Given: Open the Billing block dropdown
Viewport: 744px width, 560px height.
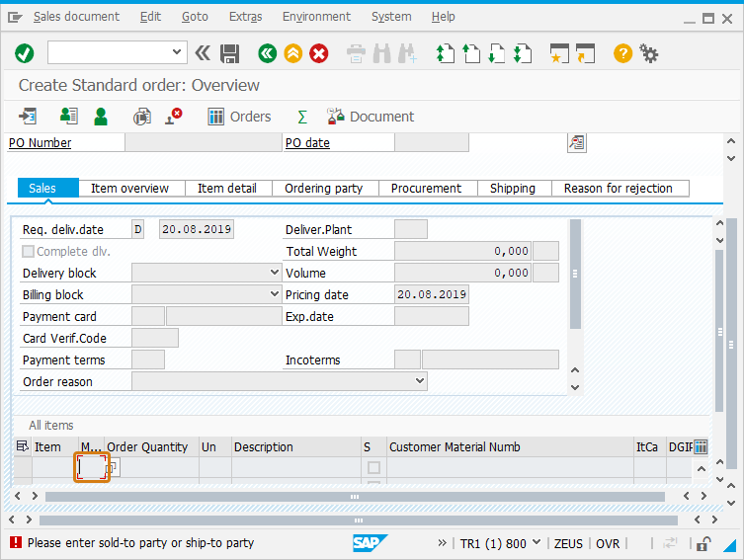Looking at the screenshot, I should 275,294.
